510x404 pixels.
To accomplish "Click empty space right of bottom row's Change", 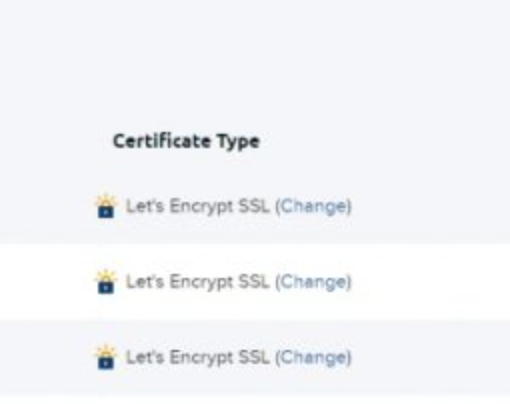I will (x=430, y=357).
